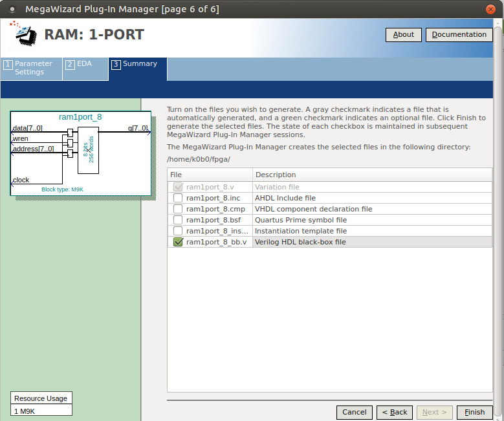Select 'Quartus Prime symbol file' cell
Viewport: 504px width, 421px height.
click(372, 220)
